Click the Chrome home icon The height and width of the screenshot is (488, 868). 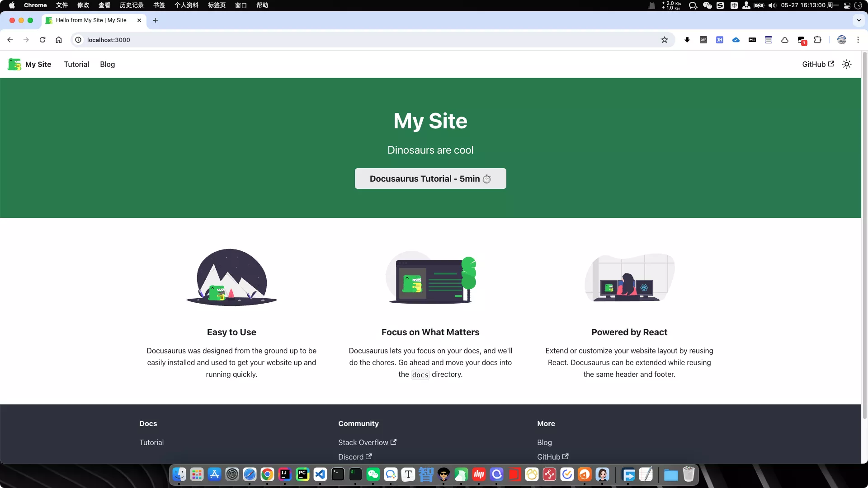(x=59, y=40)
